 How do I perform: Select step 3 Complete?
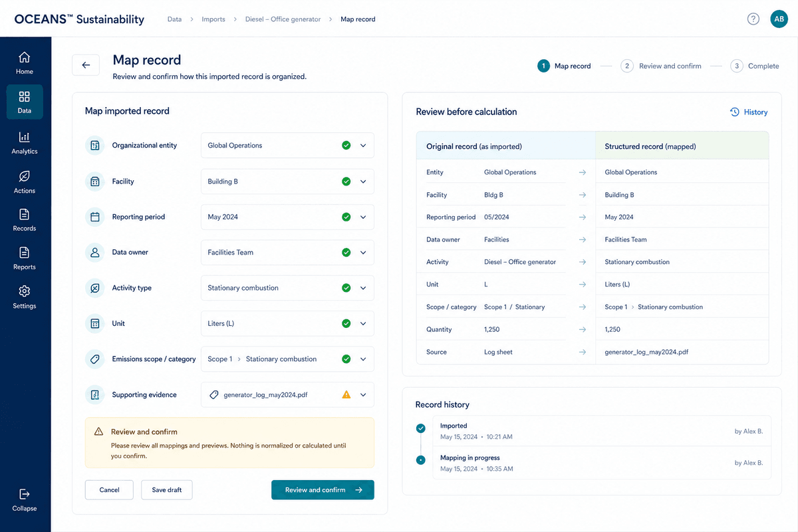coord(755,66)
